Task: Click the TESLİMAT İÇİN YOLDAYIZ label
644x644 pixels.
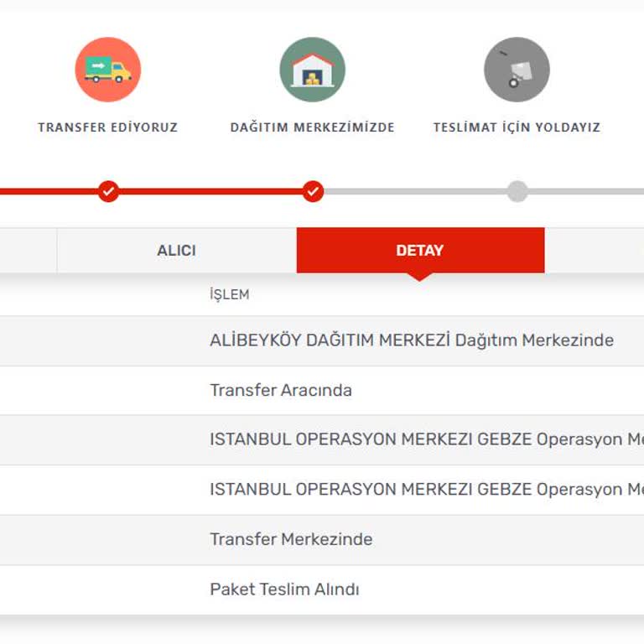Action: point(517,127)
